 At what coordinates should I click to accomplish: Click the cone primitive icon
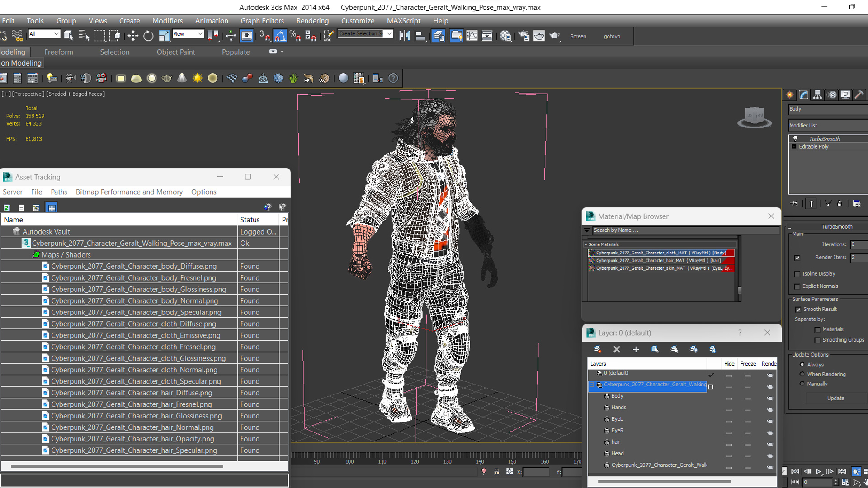(x=182, y=79)
